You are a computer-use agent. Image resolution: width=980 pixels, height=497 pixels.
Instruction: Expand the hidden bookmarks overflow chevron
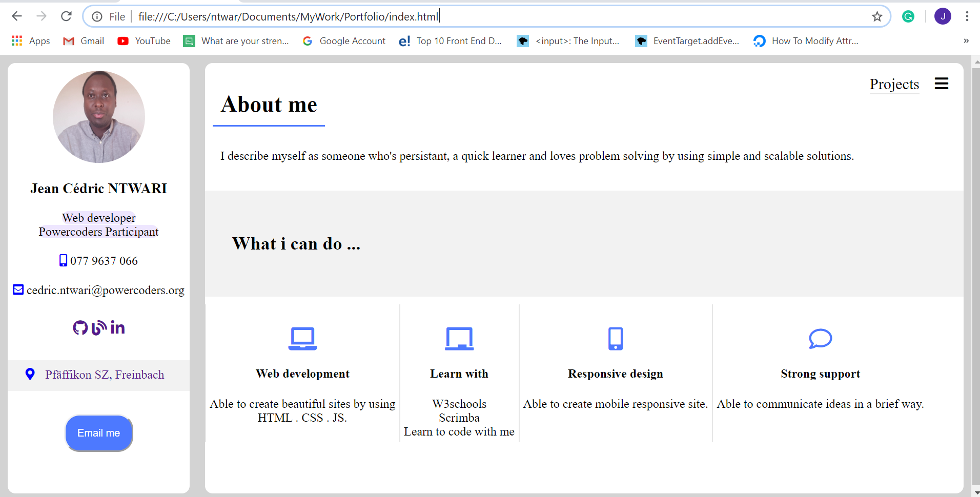tap(966, 41)
